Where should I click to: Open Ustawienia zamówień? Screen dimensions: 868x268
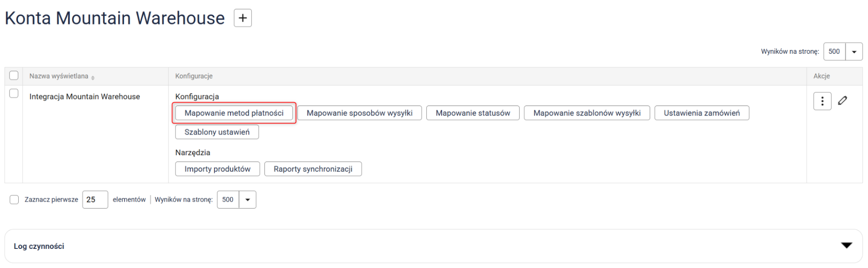click(701, 113)
